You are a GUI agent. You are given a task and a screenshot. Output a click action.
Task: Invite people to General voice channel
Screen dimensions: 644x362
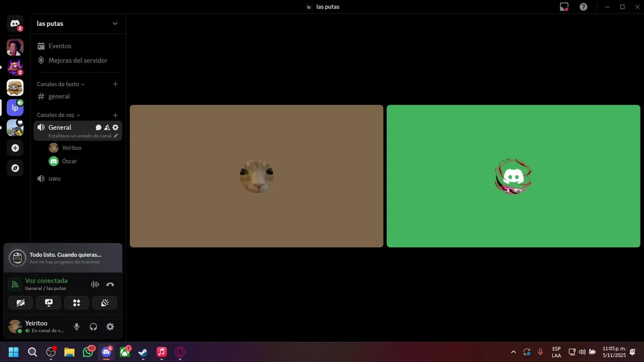pyautogui.click(x=107, y=128)
